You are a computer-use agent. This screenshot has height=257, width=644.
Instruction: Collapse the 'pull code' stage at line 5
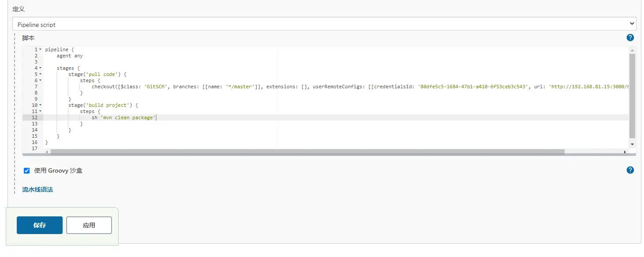(x=41, y=74)
